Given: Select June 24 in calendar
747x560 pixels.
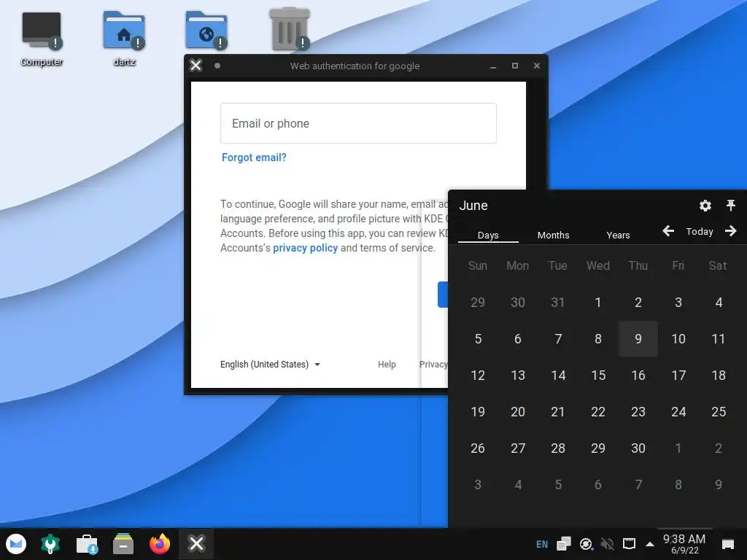Looking at the screenshot, I should [x=678, y=411].
